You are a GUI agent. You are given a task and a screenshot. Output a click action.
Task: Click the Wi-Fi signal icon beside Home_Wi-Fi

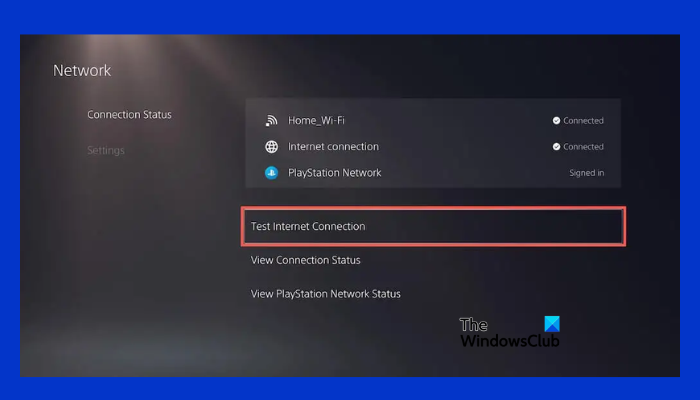tap(271, 121)
